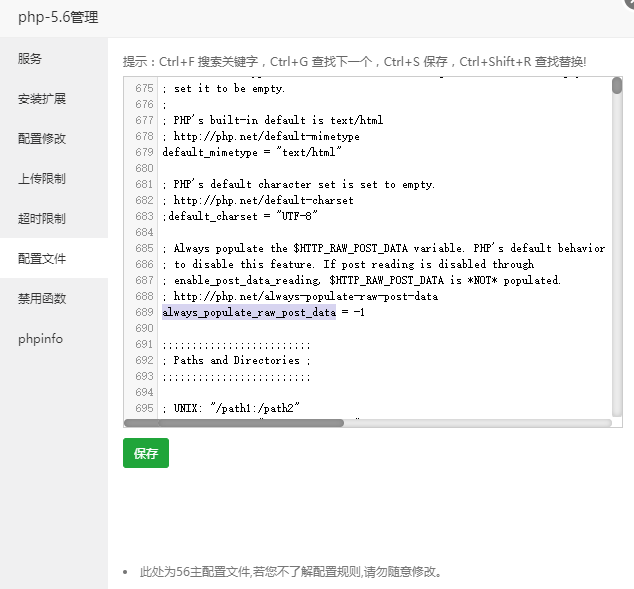Screen dimensions: 634x589
Task: Click the php.net/always-populate-raw-post-data URL line
Action: click(300, 297)
